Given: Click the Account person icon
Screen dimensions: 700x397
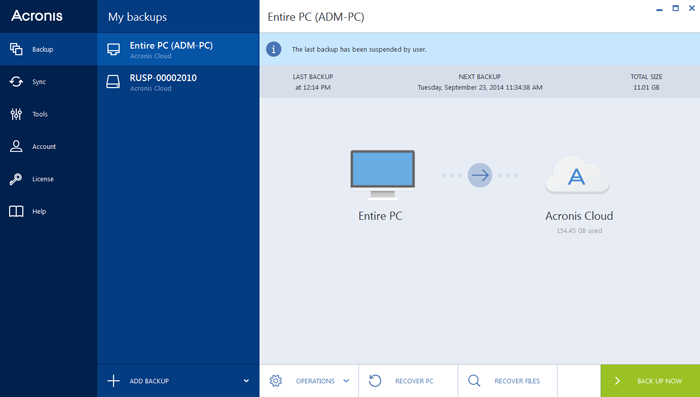Looking at the screenshot, I should pyautogui.click(x=16, y=146).
